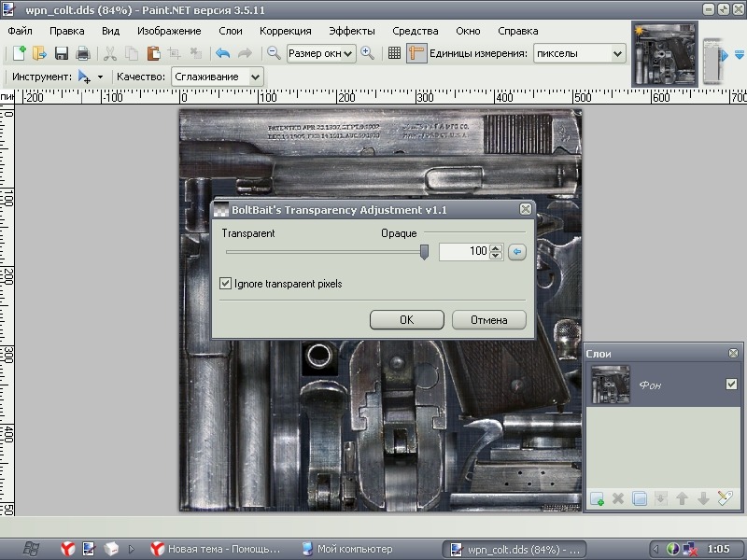Toggle the pixel grid toolbar button
The width and height of the screenshot is (747, 560).
395,53
